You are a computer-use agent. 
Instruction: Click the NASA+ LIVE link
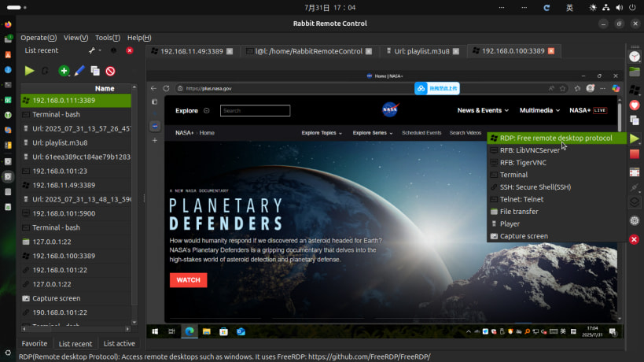tap(588, 110)
